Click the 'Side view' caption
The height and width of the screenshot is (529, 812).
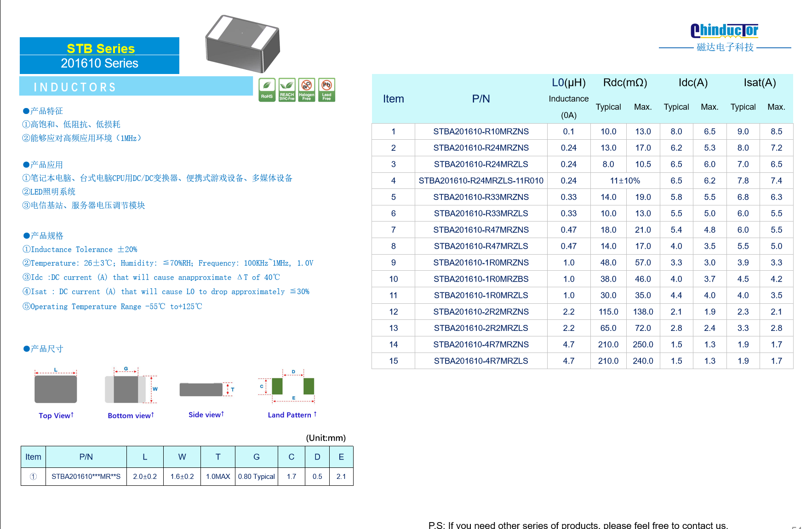pos(206,415)
